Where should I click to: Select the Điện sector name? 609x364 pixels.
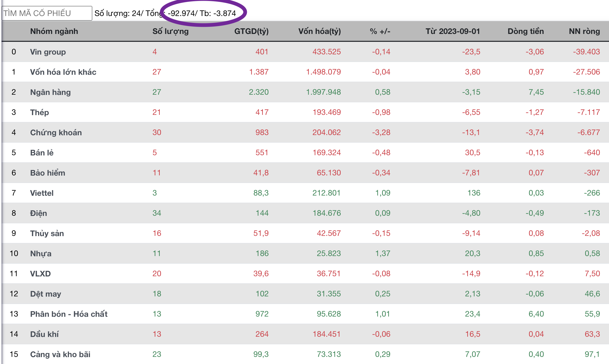(38, 213)
